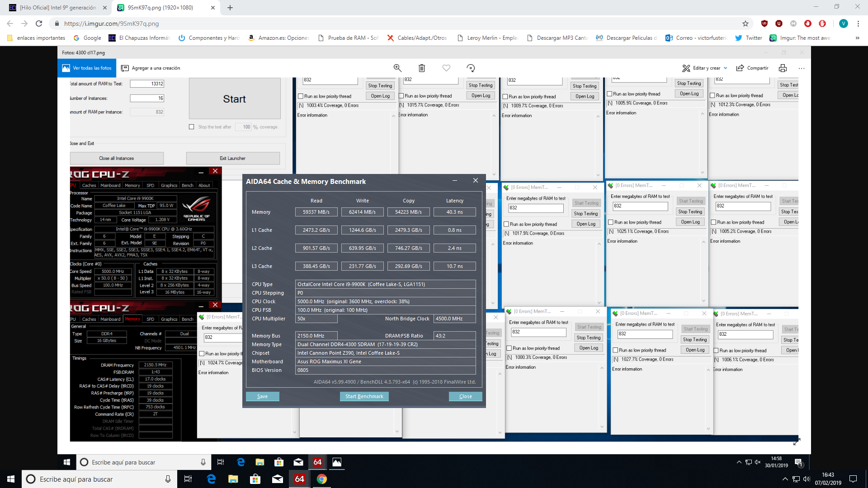Click the Chrome icon in taskbar
Screen dimensions: 868x488
pyautogui.click(x=321, y=479)
